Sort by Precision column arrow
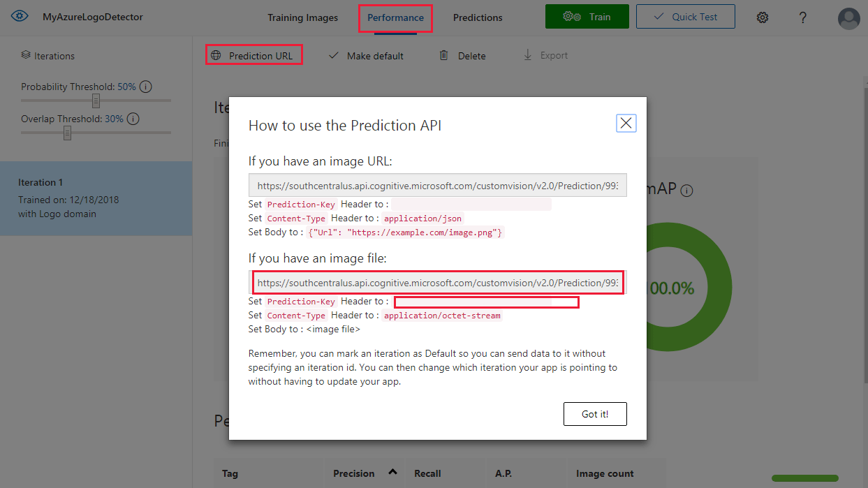 pos(392,473)
